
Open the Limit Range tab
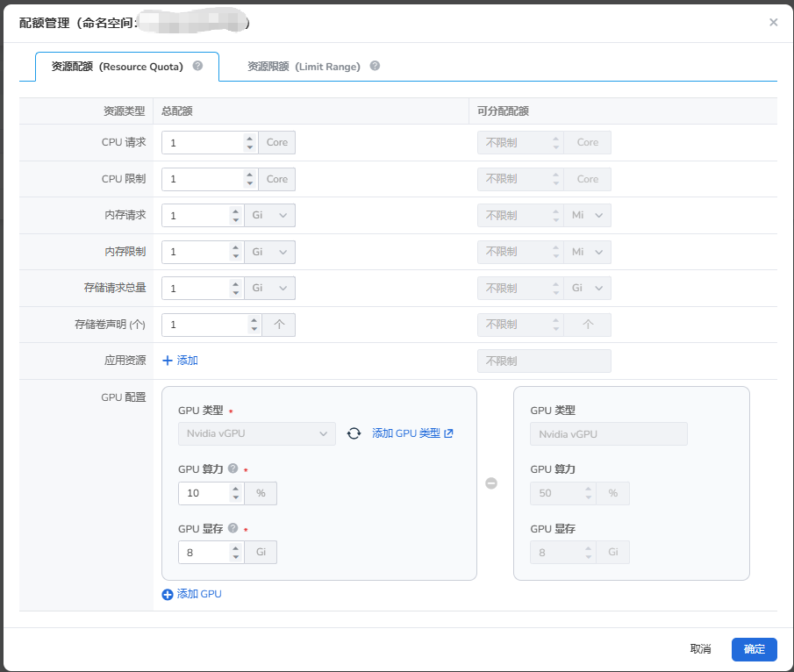(304, 67)
